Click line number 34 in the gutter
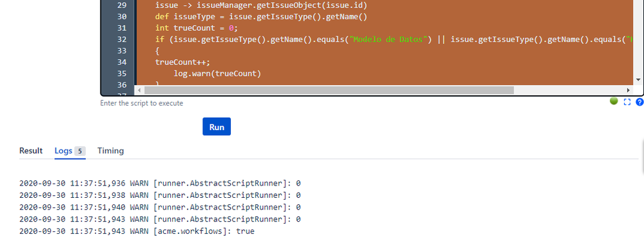This screenshot has height=241, width=644. (122, 63)
